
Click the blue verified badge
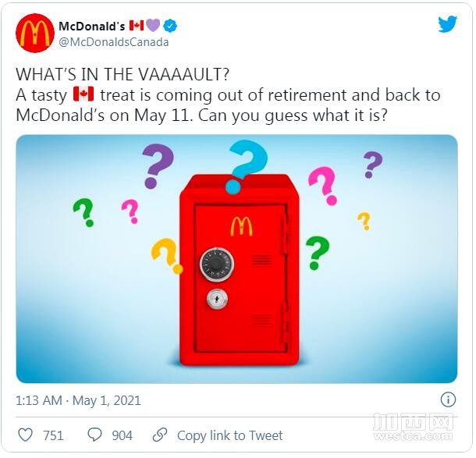[x=170, y=26]
